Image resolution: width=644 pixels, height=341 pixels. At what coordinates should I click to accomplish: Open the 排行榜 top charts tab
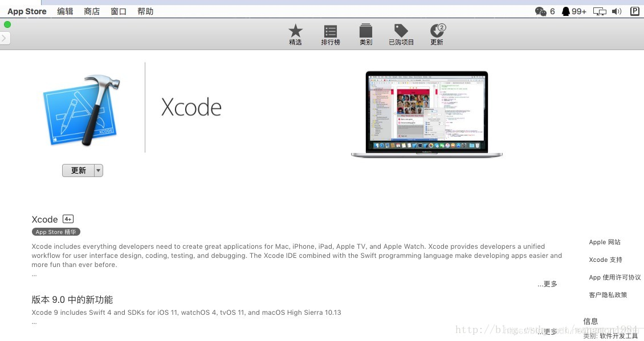tap(330, 35)
